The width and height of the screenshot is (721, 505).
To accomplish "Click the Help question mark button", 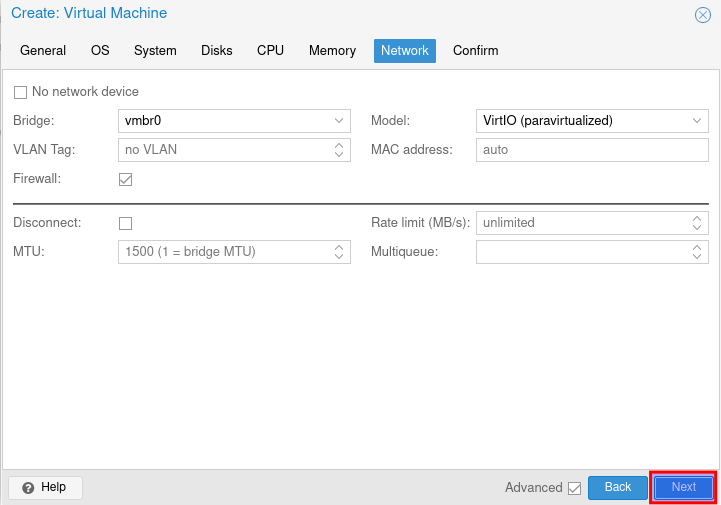I will [45, 487].
